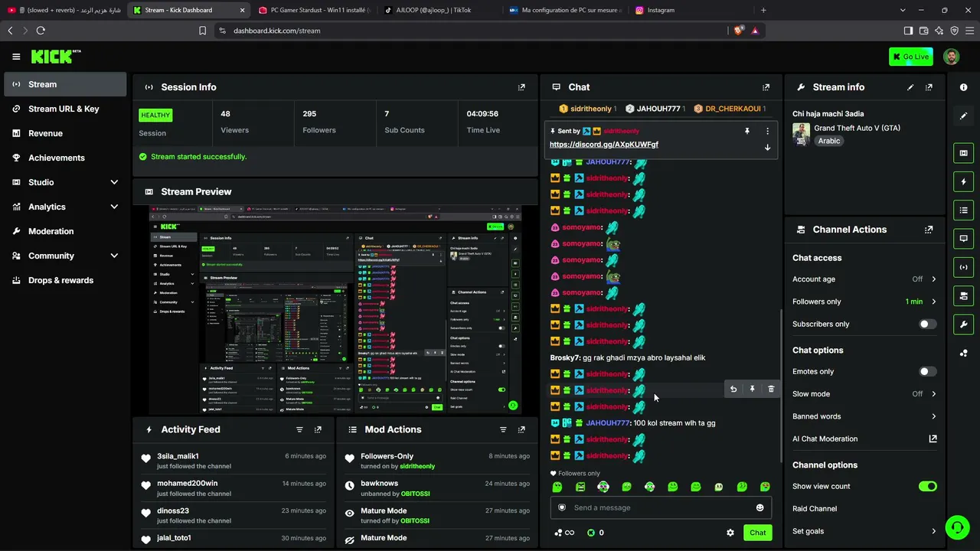Click the Stream Preview thumbnail
The height and width of the screenshot is (551, 980).
tap(335, 310)
